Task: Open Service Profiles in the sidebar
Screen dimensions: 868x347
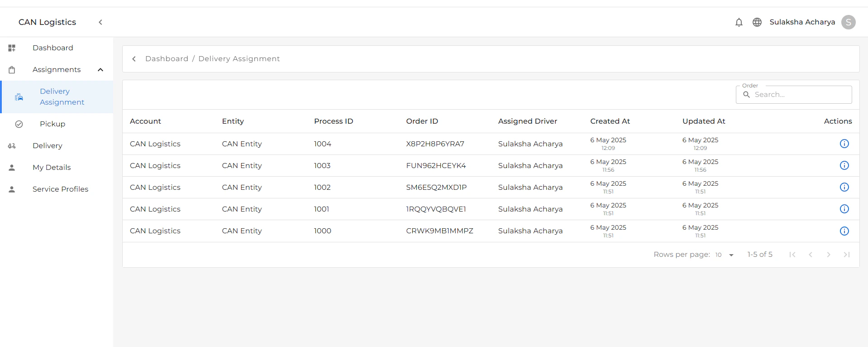Action: 60,189
